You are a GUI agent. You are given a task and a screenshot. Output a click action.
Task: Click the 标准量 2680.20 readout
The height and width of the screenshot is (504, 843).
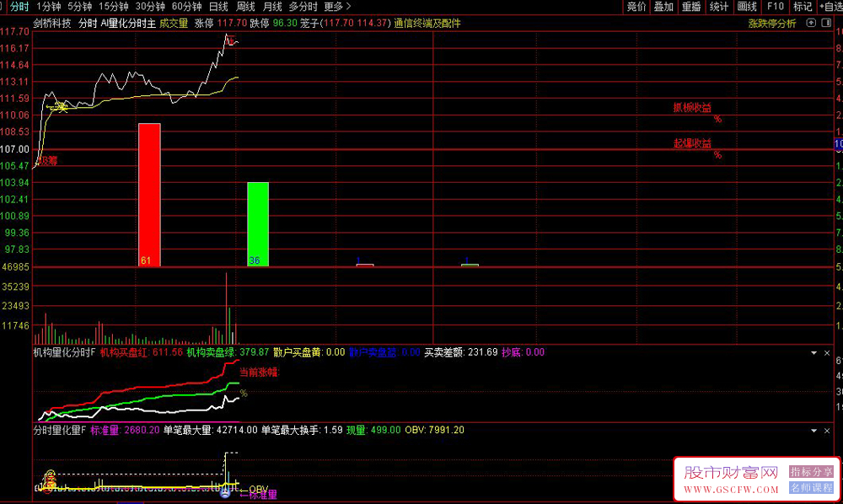pos(126,431)
